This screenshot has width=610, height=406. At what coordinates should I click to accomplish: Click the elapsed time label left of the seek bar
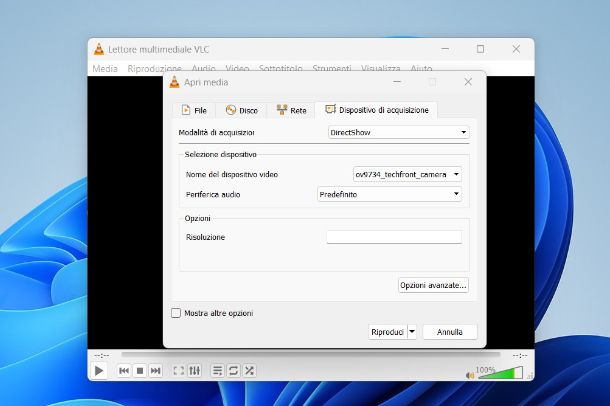102,355
